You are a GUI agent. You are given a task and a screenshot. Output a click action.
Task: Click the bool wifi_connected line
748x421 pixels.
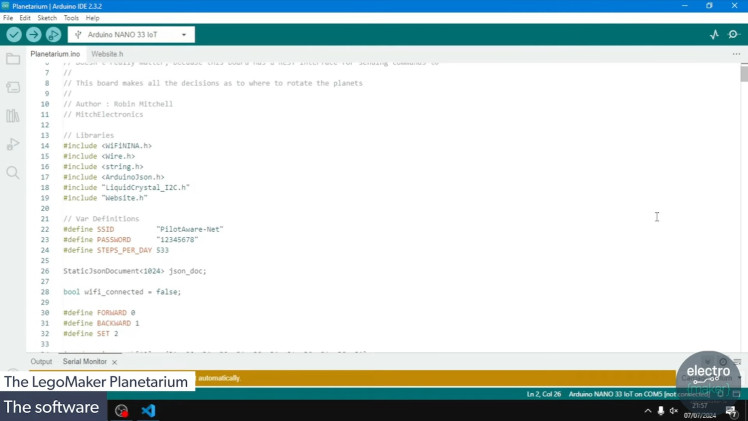[122, 292]
